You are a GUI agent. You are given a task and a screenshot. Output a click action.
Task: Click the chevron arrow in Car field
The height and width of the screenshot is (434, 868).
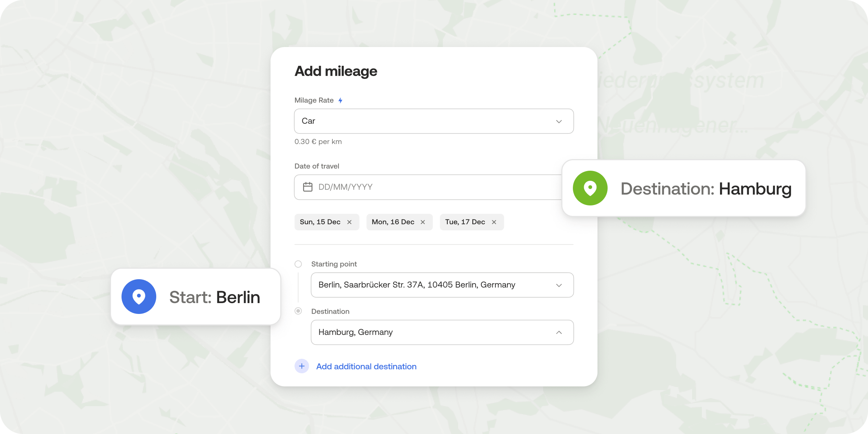coord(559,122)
